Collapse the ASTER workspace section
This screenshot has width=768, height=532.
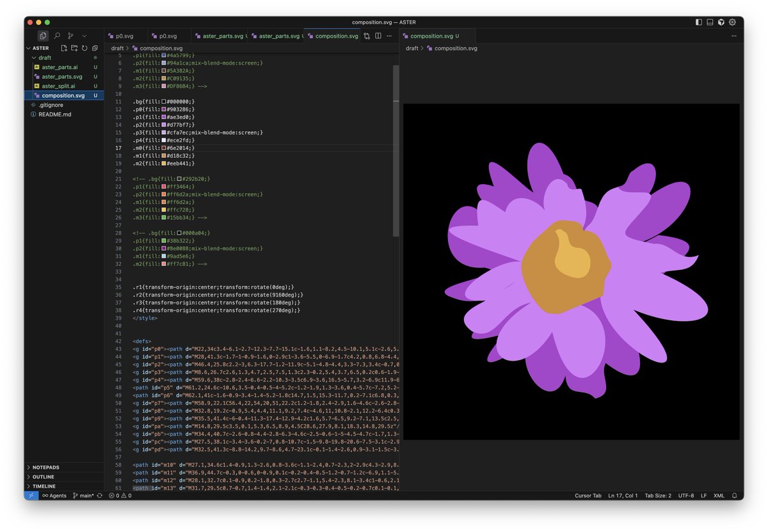pyautogui.click(x=40, y=48)
